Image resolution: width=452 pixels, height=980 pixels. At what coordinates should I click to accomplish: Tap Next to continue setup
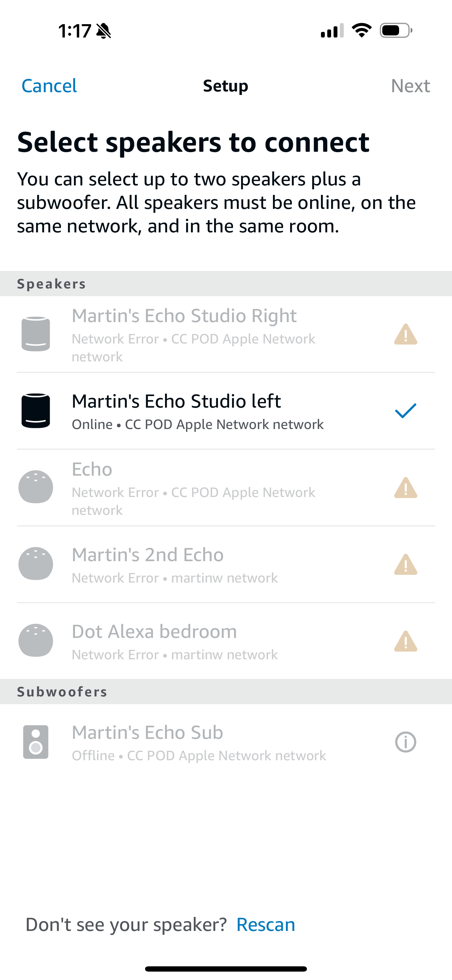point(410,86)
